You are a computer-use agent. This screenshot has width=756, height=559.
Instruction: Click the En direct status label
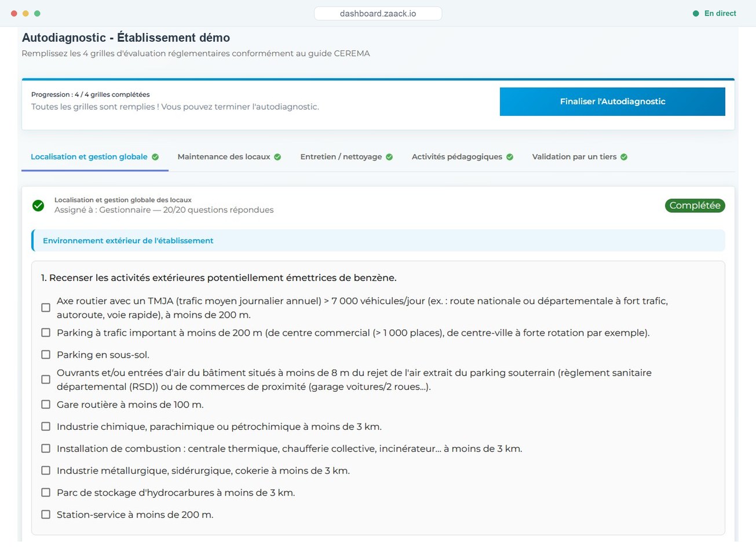(x=720, y=13)
